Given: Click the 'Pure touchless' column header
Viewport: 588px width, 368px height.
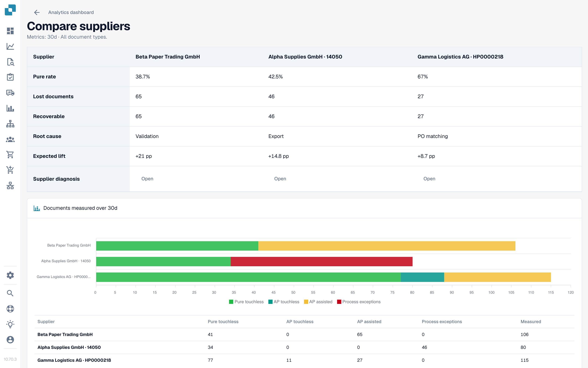Looking at the screenshot, I should pos(223,321).
